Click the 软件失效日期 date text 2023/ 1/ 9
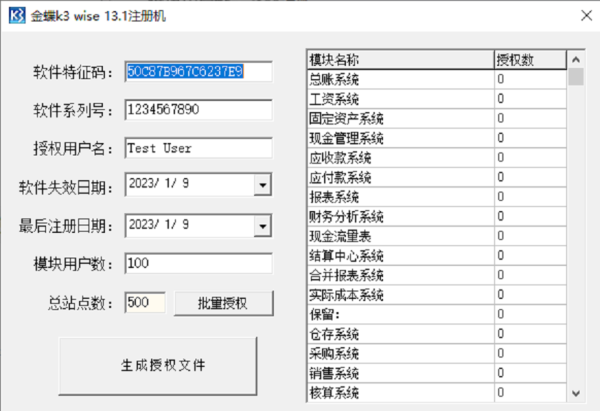The width and height of the screenshot is (600, 411). (x=159, y=184)
